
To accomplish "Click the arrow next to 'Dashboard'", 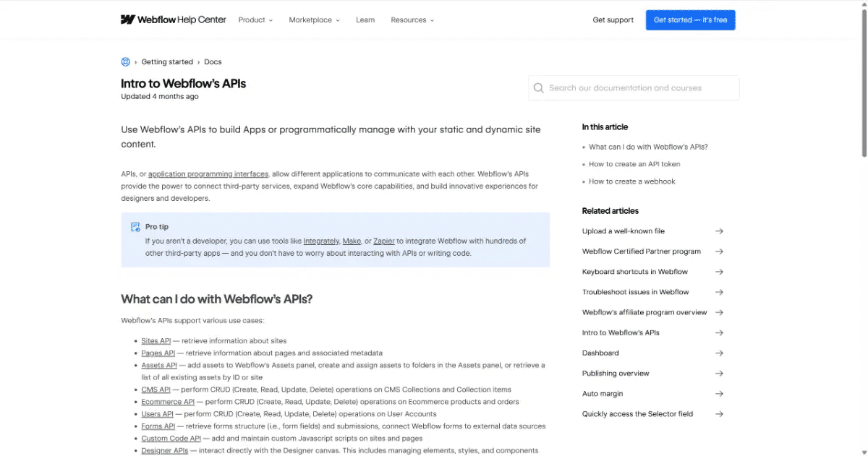I will [x=719, y=353].
